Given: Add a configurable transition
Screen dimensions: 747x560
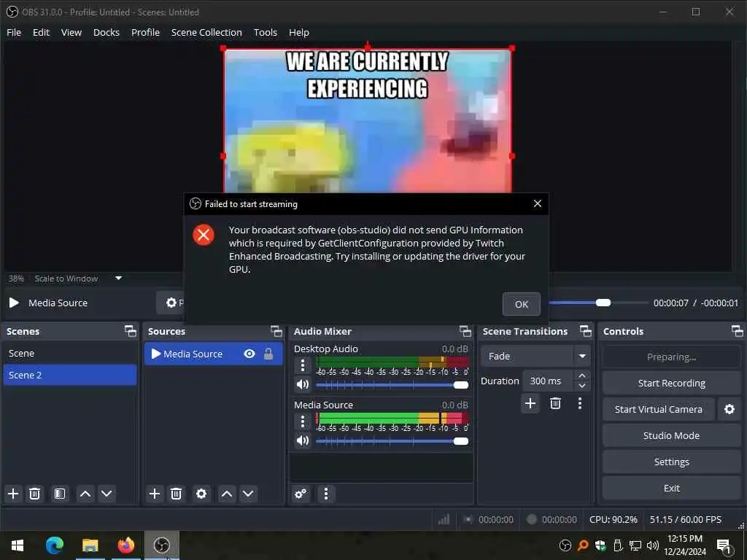Looking at the screenshot, I should 530,404.
